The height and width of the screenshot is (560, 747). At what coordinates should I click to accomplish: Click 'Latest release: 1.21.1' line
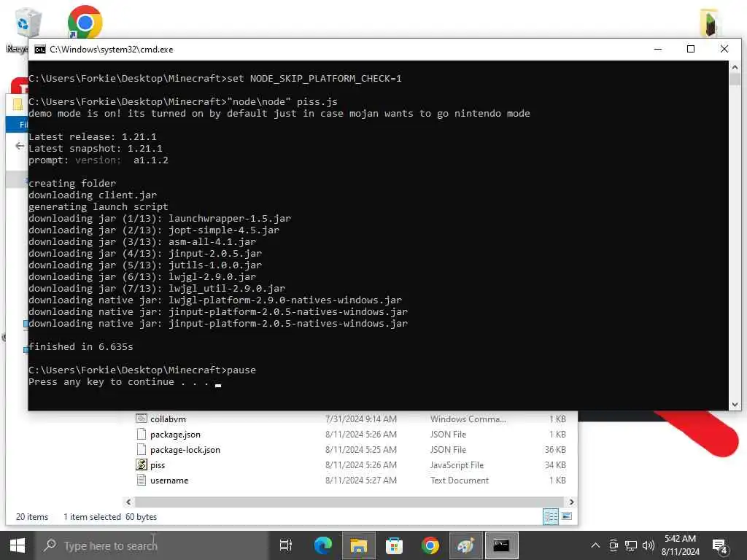click(x=92, y=136)
